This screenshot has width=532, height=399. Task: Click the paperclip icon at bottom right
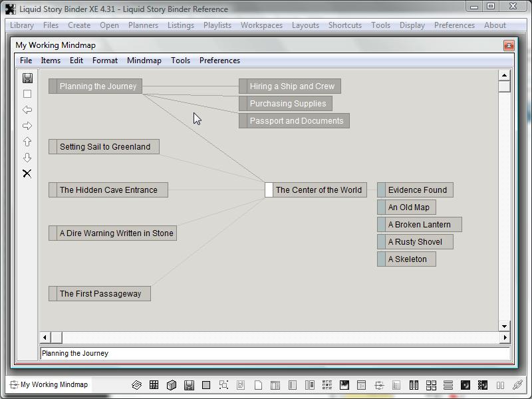tap(517, 385)
